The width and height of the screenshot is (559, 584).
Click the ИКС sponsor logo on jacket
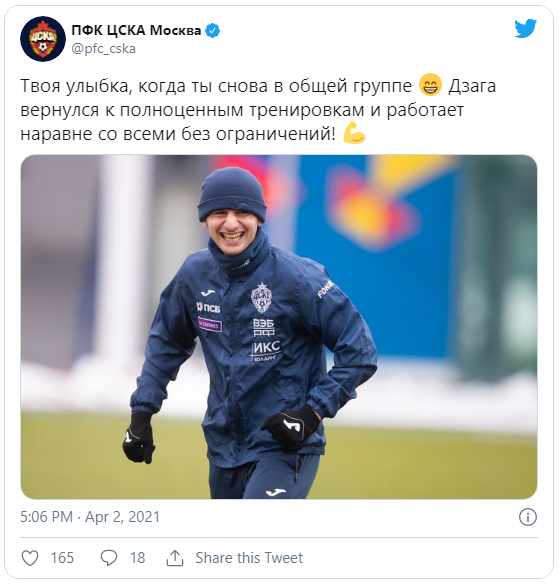pyautogui.click(x=267, y=350)
